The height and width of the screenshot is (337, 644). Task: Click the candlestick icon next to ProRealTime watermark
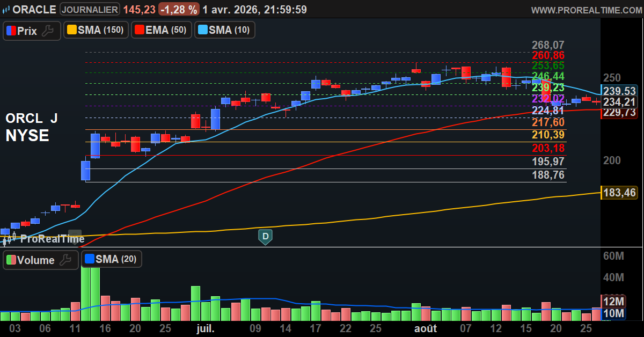tap(10, 238)
